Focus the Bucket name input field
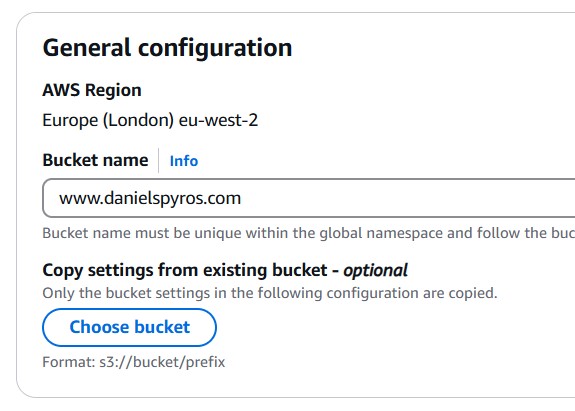This screenshot has height=411, width=575. coord(309,198)
